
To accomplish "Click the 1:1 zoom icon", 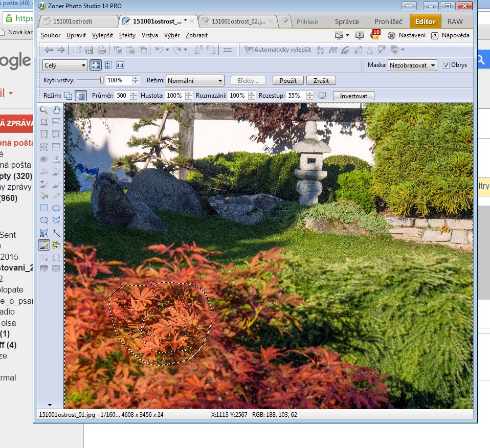I will [x=120, y=65].
